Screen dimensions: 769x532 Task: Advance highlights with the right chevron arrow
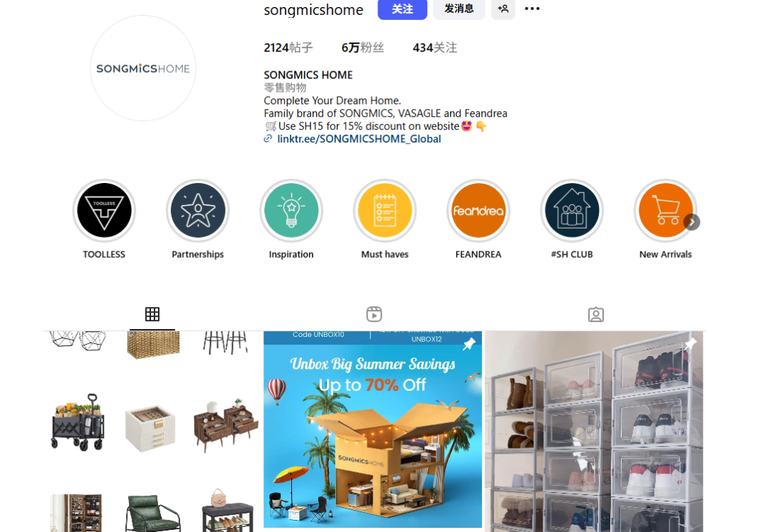(x=692, y=222)
